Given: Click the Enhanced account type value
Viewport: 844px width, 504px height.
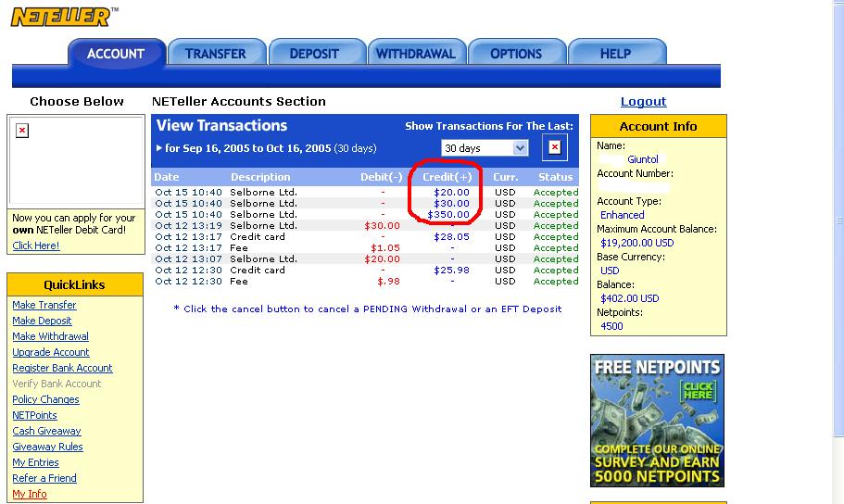Looking at the screenshot, I should coord(623,215).
